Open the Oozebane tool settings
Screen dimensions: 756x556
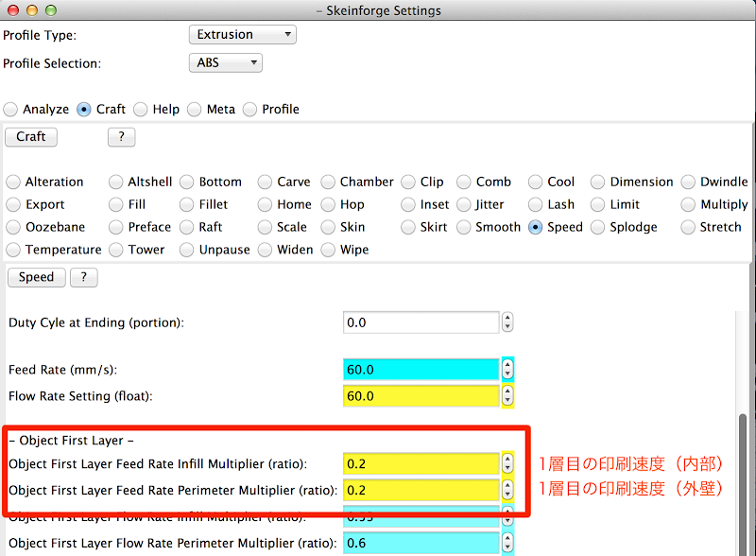click(13, 227)
